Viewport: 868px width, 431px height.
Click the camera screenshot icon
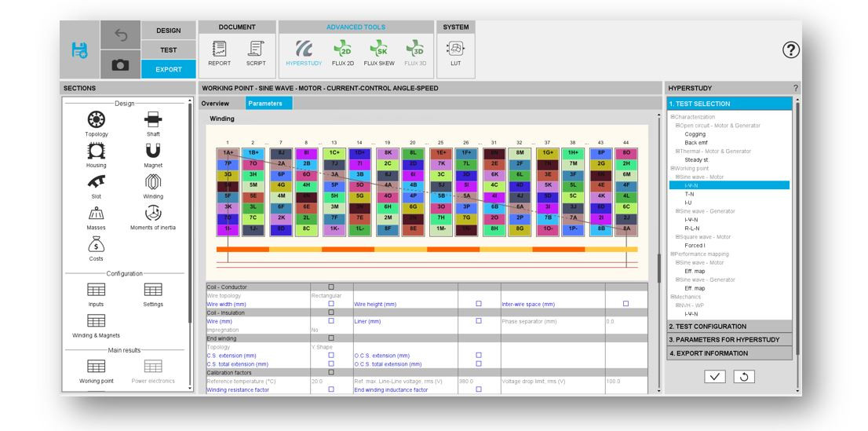(120, 67)
